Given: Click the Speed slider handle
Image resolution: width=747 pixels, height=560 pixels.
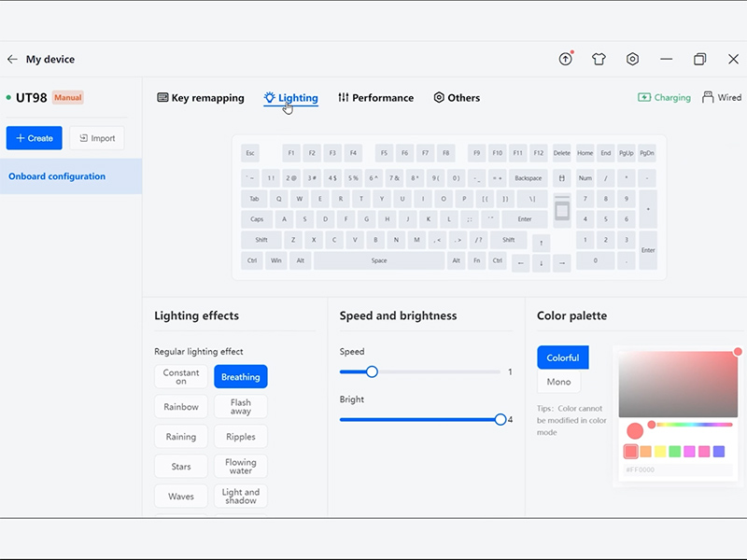Looking at the screenshot, I should pyautogui.click(x=372, y=371).
